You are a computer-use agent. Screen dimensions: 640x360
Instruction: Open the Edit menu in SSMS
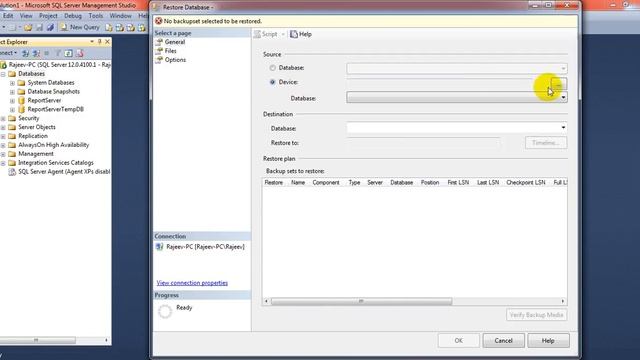pyautogui.click(x=8, y=16)
